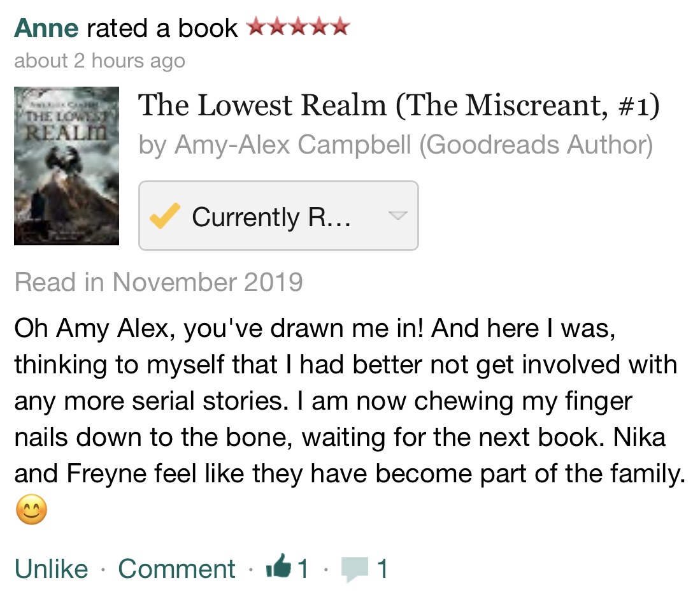The height and width of the screenshot is (604, 700).
Task: Open the Comment link
Action: (176, 568)
